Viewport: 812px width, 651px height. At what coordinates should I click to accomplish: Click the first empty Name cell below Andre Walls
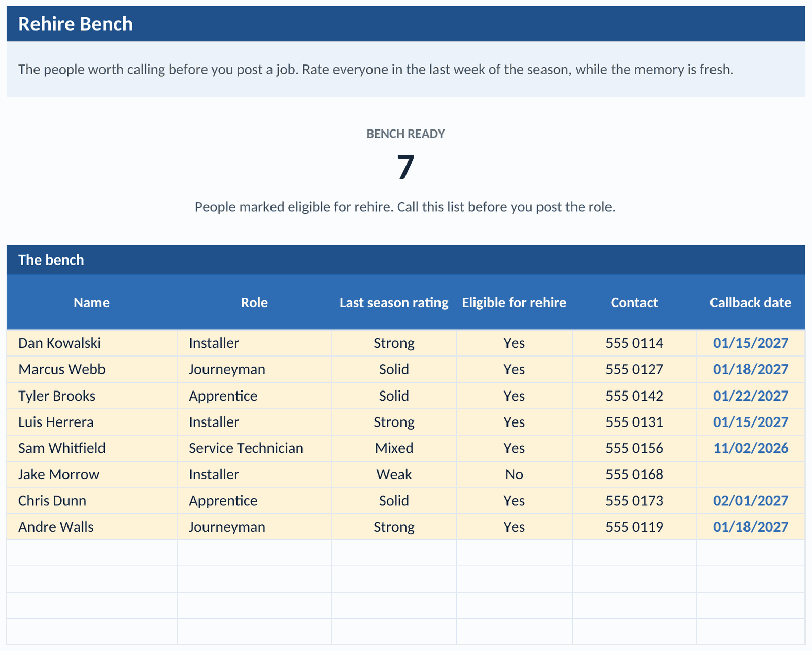click(92, 553)
